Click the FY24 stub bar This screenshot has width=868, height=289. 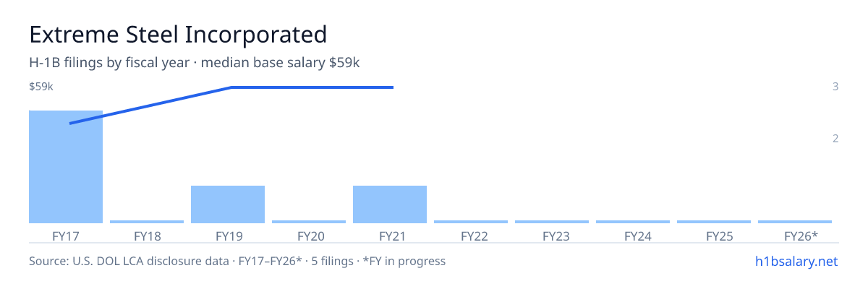pyautogui.click(x=633, y=222)
